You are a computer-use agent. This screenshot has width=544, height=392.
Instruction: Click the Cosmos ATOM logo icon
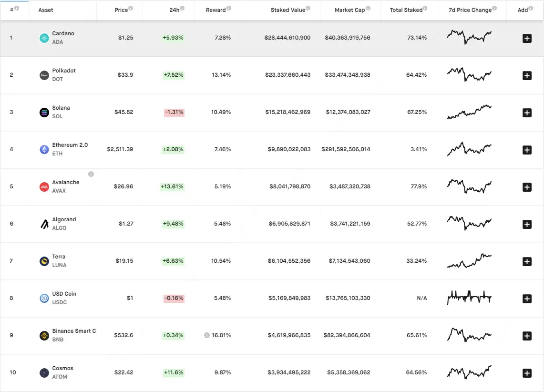44,373
